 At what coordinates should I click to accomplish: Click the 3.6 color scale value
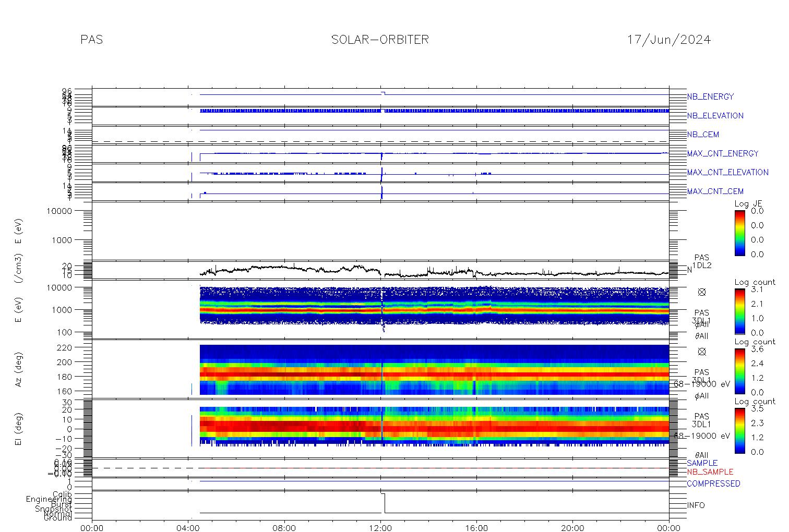click(757, 349)
